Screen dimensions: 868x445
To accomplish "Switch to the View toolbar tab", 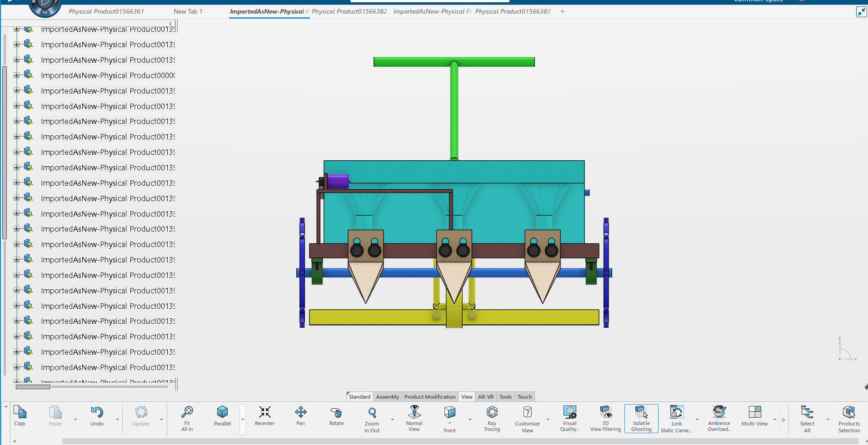I will coord(467,397).
